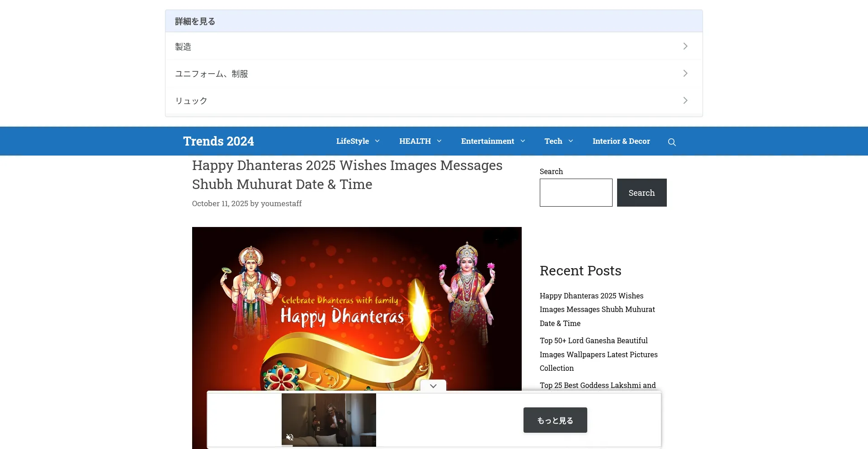Unmute the video ad speaker icon
The width and height of the screenshot is (868, 449).
click(290, 437)
